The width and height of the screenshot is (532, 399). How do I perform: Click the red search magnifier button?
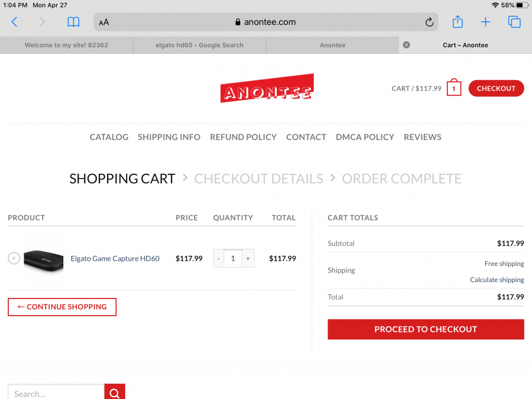[115, 392]
